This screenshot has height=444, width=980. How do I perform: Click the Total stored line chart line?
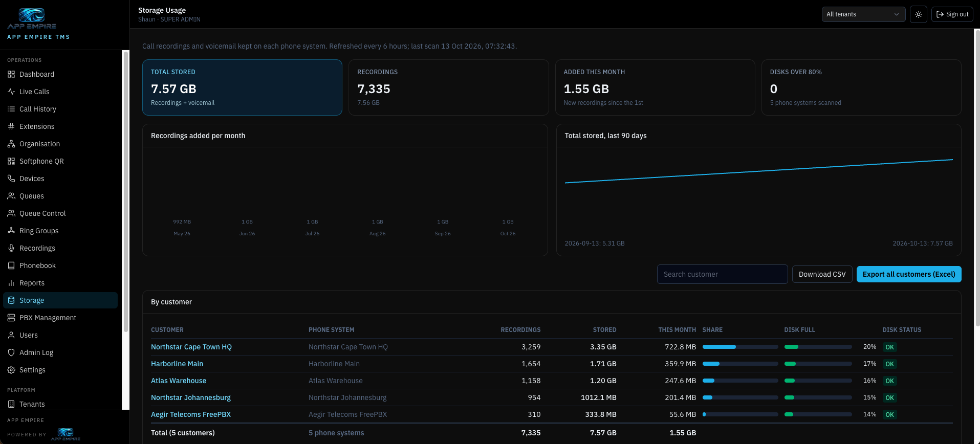pos(758,171)
